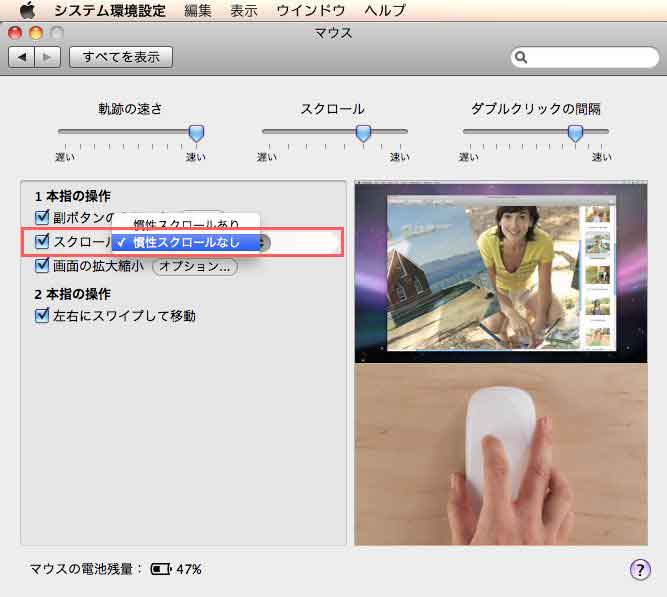The image size is (667, 597).
Task: Click the back navigation arrow
Action: point(22,57)
